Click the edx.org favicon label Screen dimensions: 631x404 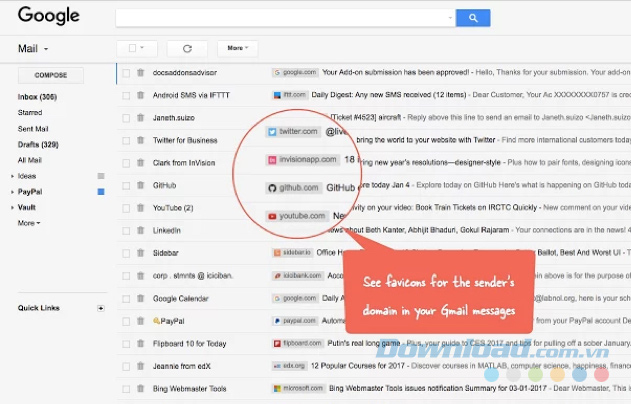(x=290, y=366)
